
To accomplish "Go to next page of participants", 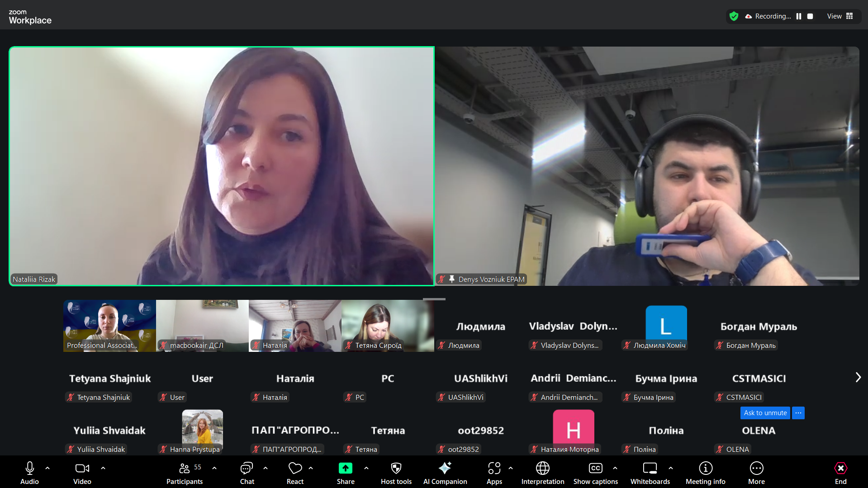I will [858, 377].
